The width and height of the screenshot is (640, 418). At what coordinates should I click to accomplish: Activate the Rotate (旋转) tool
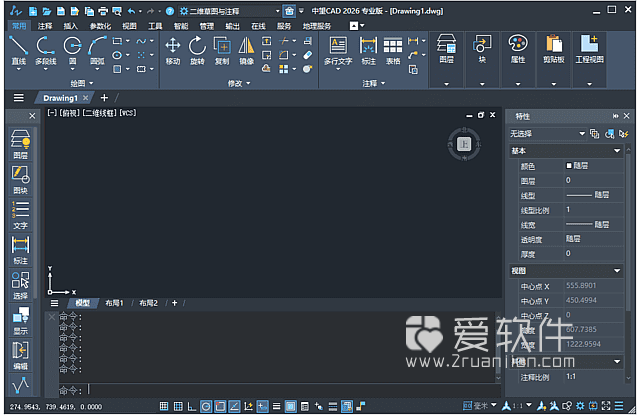197,50
